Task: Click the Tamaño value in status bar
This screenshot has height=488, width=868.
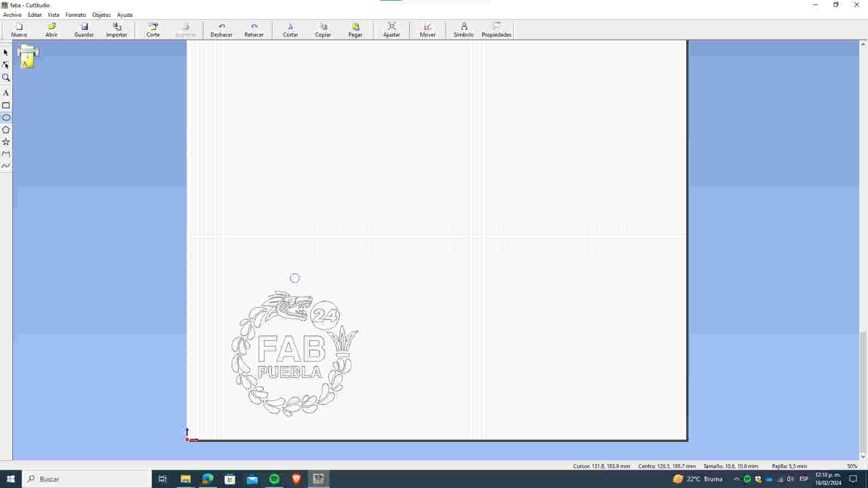Action: coord(731,466)
